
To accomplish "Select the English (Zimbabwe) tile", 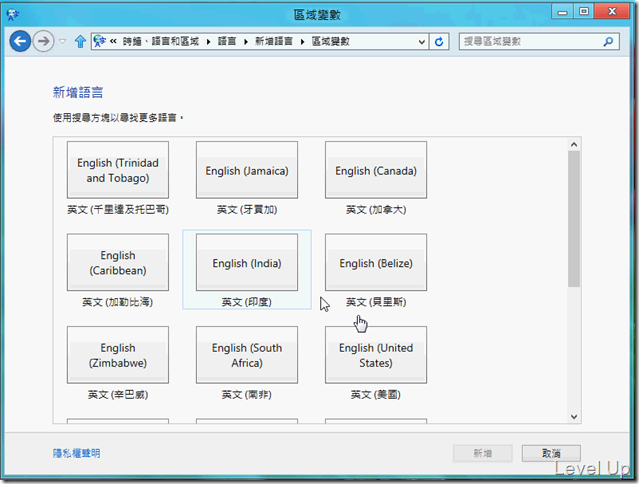I will click(x=118, y=355).
